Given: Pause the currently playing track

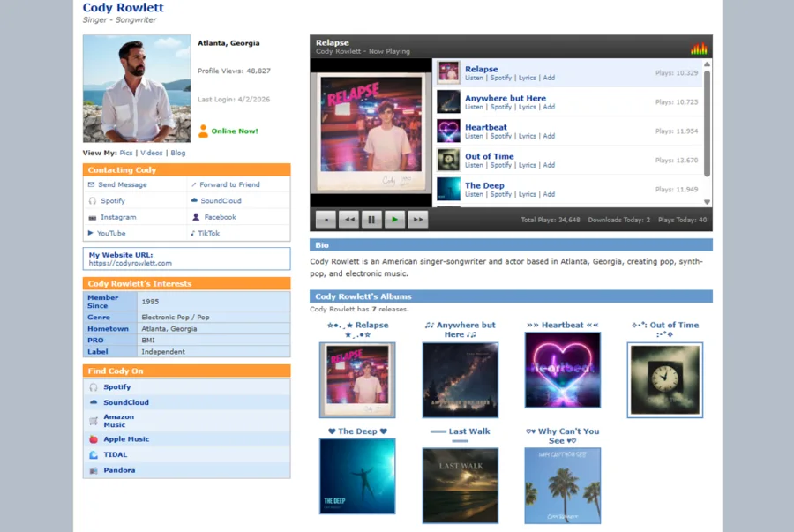Looking at the screenshot, I should (371, 220).
